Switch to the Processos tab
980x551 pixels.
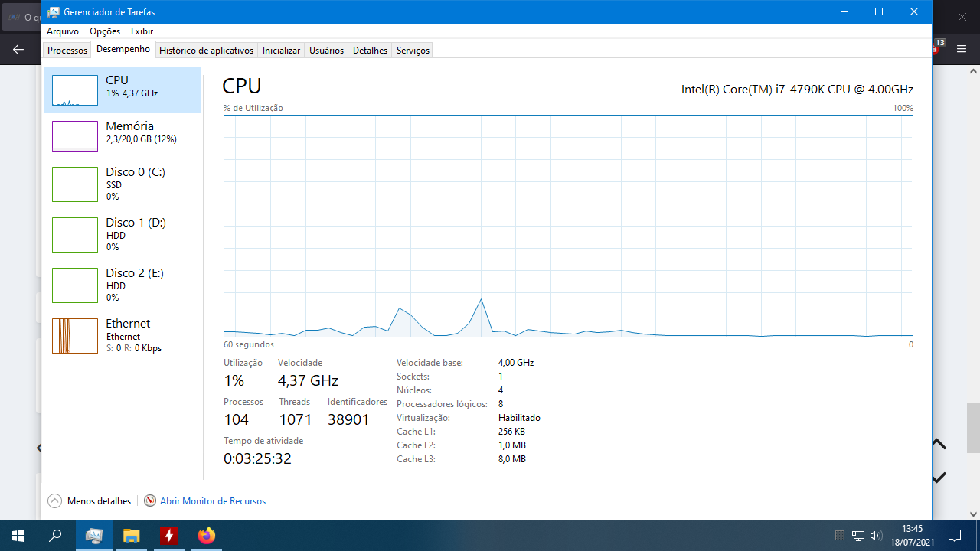coord(67,51)
